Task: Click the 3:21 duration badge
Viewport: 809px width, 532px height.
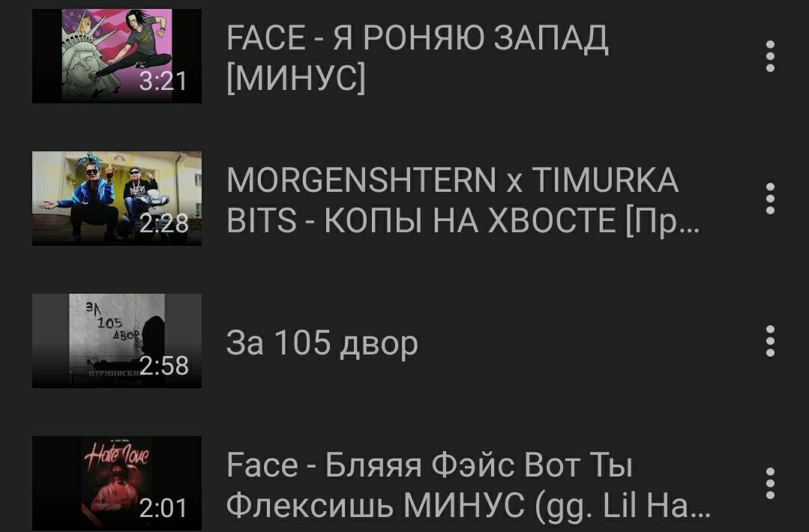Action: pyautogui.click(x=163, y=81)
